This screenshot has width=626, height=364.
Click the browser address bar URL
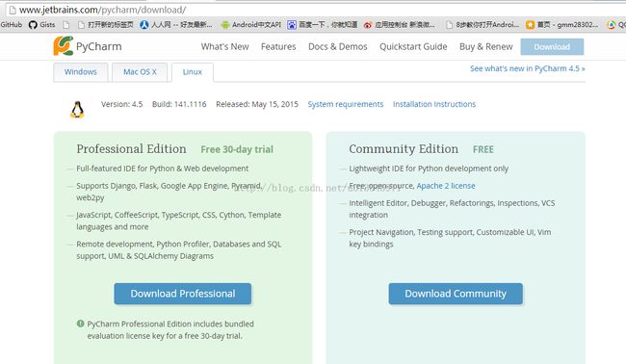tap(103, 10)
